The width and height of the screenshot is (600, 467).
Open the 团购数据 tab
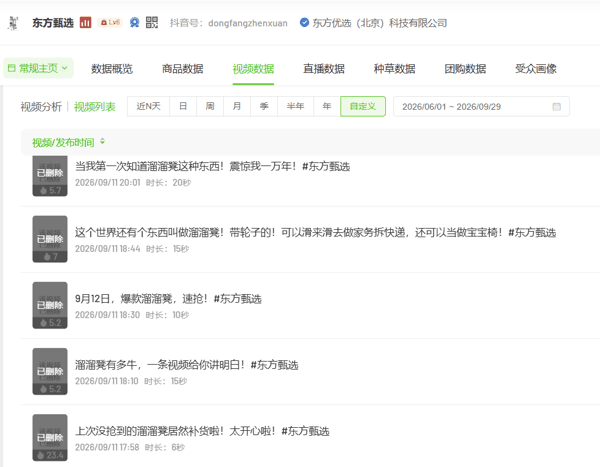465,69
